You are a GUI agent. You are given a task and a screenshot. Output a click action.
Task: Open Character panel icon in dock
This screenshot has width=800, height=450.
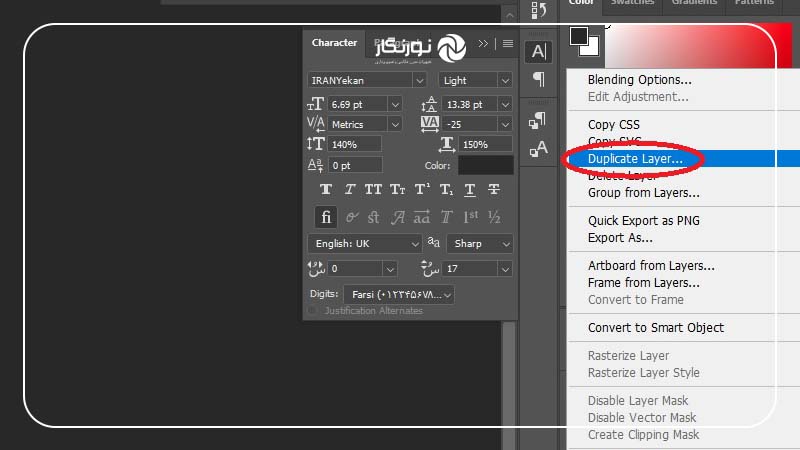point(538,51)
